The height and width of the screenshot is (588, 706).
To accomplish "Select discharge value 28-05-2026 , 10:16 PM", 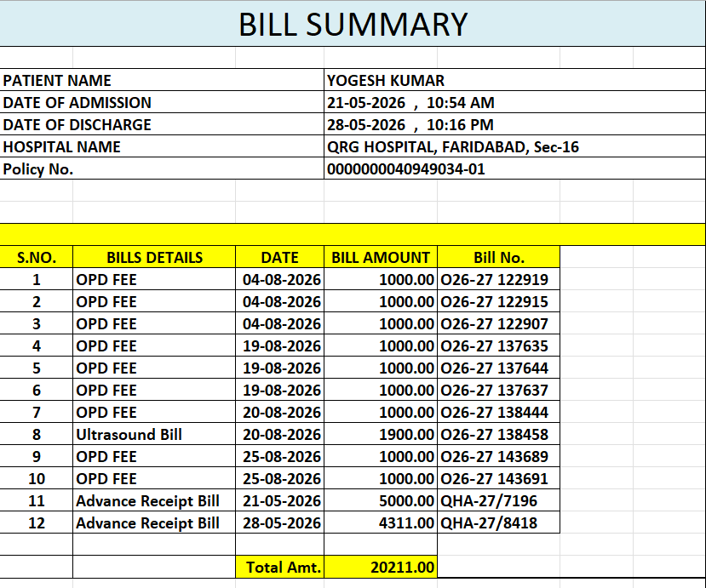I will coord(514,124).
